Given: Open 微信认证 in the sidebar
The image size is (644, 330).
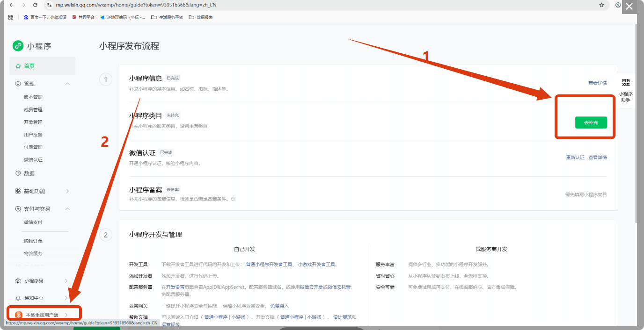Looking at the screenshot, I should click(x=33, y=160).
